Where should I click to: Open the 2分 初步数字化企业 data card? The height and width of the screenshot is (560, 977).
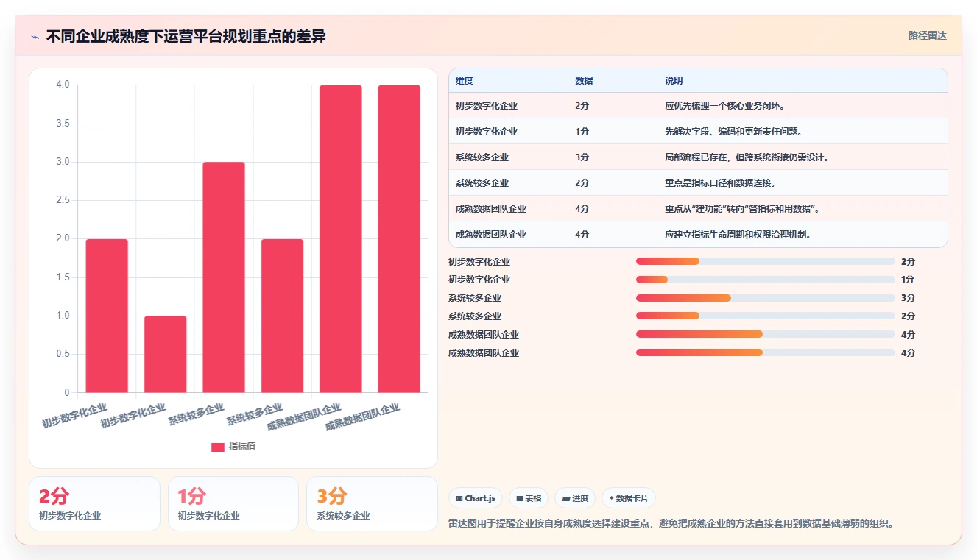click(x=94, y=503)
